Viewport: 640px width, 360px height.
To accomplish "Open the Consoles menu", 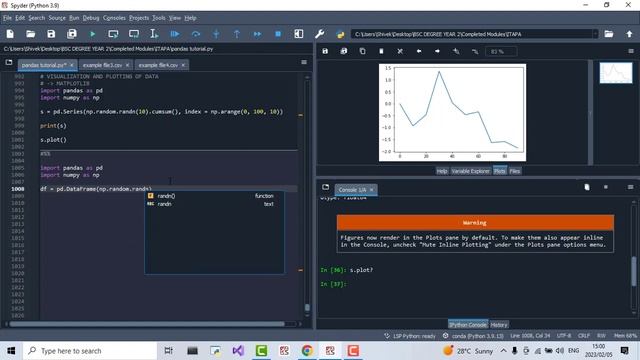I will (x=114, y=18).
